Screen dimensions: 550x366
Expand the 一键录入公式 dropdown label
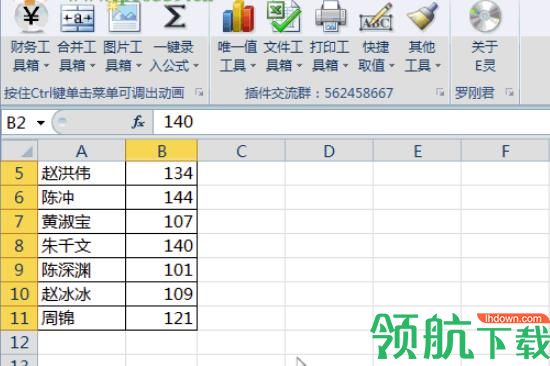pyautogui.click(x=174, y=56)
